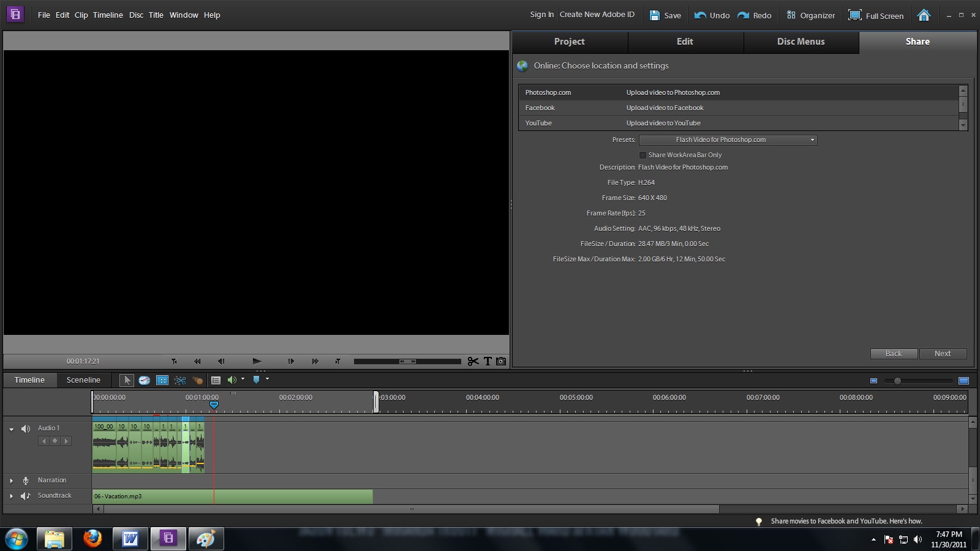Image resolution: width=980 pixels, height=551 pixels.
Task: Toggle the Soundtrack track speaker icon
Action: [x=25, y=496]
